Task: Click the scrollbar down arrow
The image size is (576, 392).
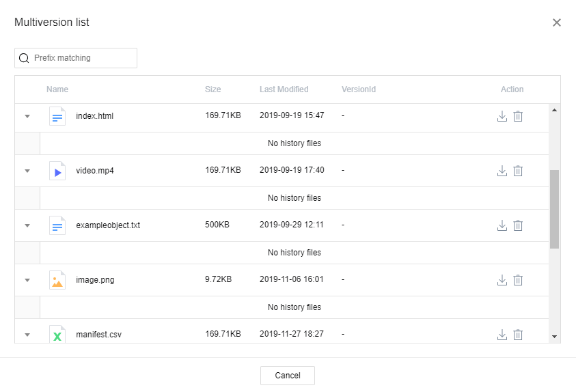Action: click(554, 337)
